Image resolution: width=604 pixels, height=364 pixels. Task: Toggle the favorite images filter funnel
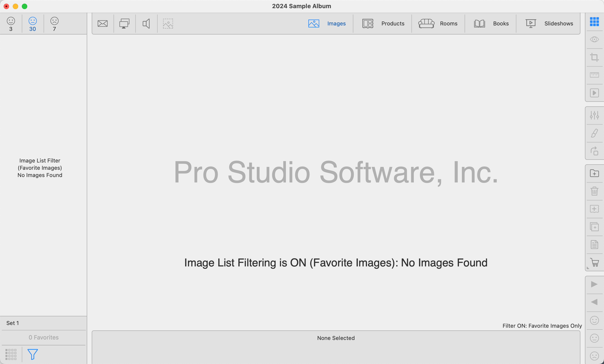pyautogui.click(x=32, y=354)
